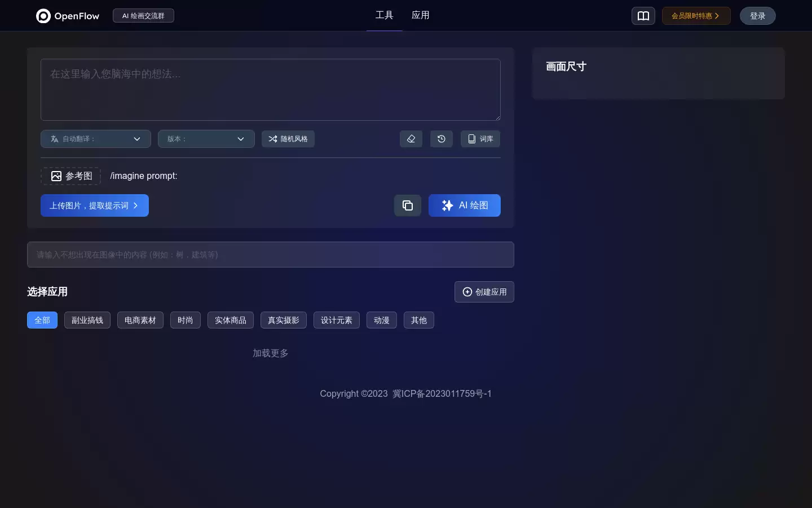812x508 pixels.
Task: Open prompt history clock icon
Action: 442,139
